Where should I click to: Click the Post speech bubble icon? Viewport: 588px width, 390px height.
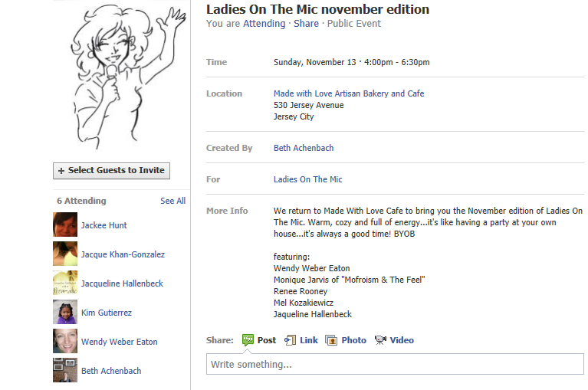[x=248, y=340]
